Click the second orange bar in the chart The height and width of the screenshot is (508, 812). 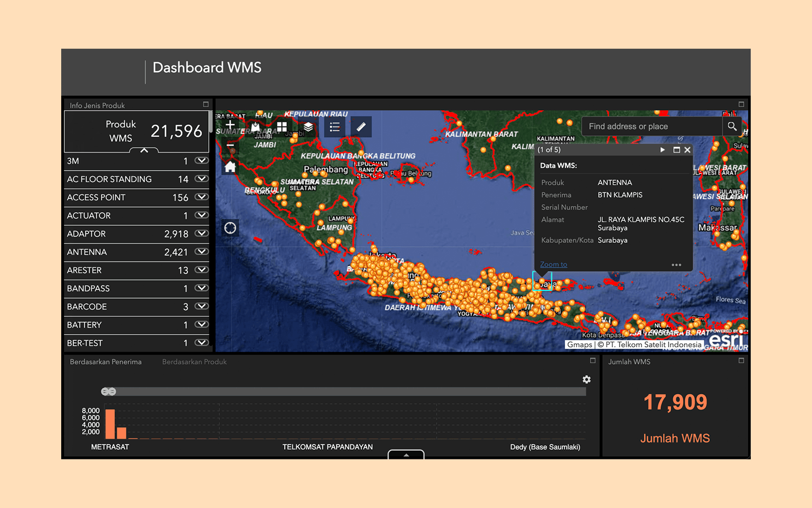pyautogui.click(x=122, y=433)
